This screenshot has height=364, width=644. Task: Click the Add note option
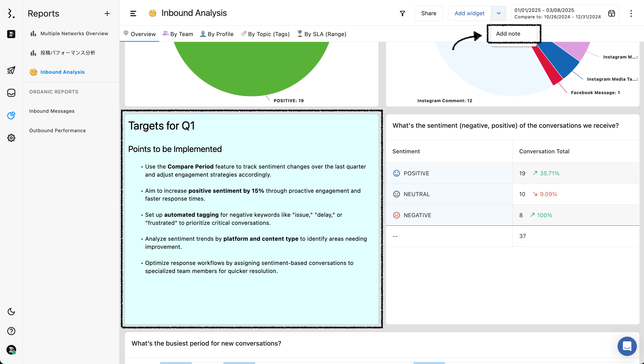[x=508, y=34]
